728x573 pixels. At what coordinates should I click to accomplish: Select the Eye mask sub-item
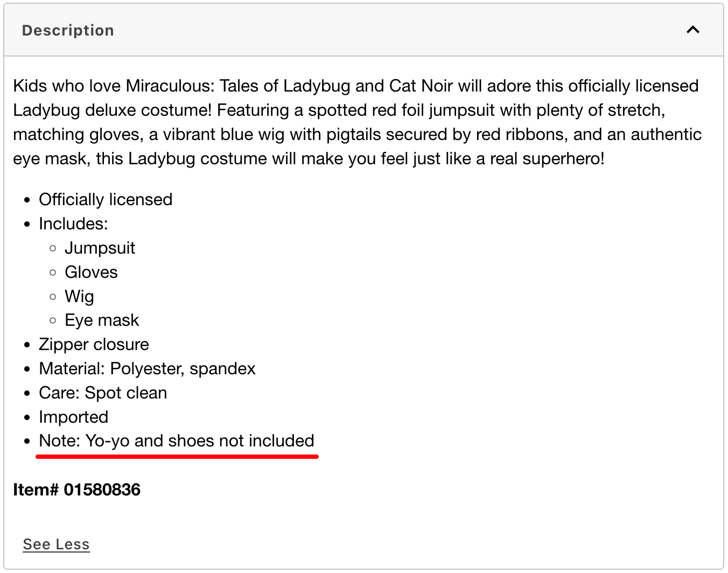click(x=102, y=320)
